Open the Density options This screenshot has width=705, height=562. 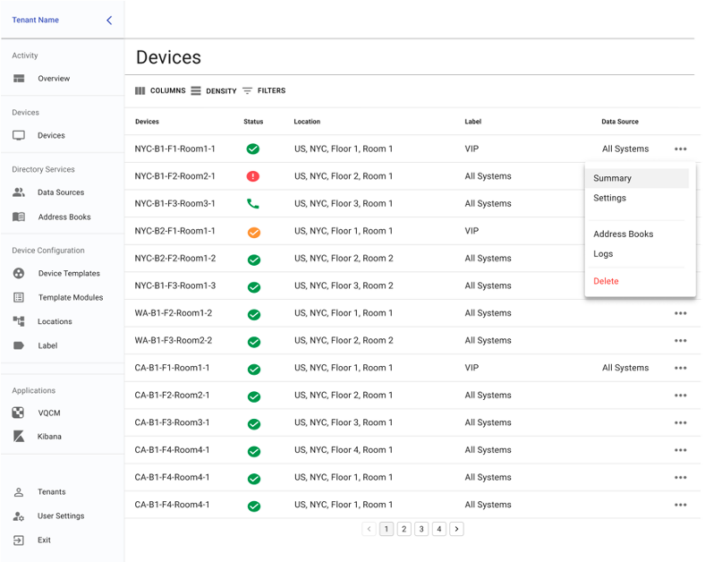coord(213,91)
